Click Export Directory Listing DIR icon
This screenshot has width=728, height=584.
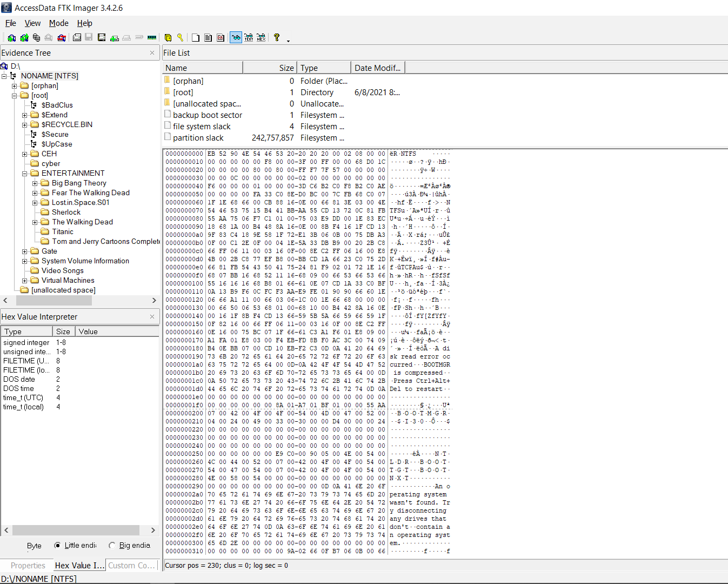click(221, 37)
